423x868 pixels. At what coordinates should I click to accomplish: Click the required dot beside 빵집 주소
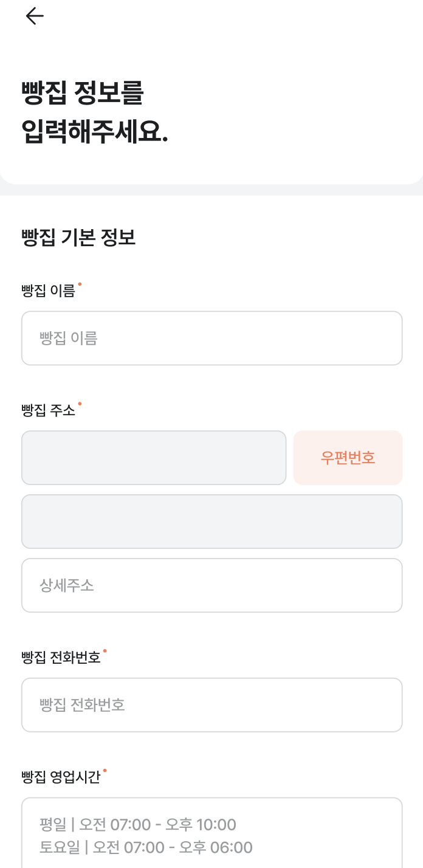[x=80, y=404]
